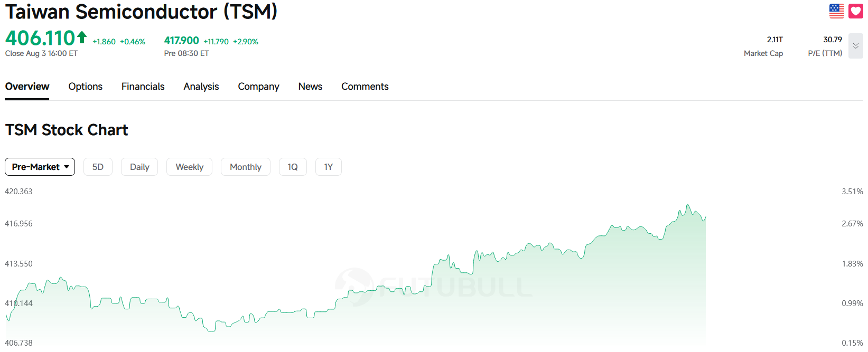Click the 0.99% axis label
The image size is (868, 352).
coord(853,303)
